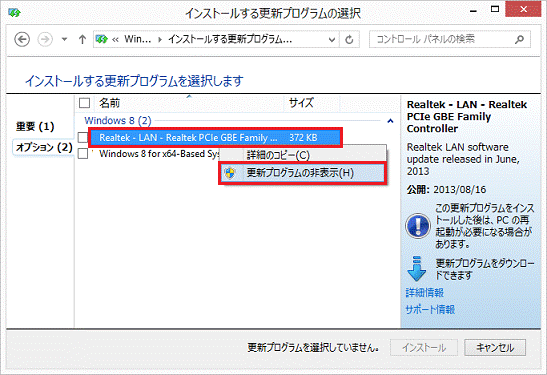The image size is (547, 375).
Task: Click the blue download arrow icon
Action: tap(417, 269)
